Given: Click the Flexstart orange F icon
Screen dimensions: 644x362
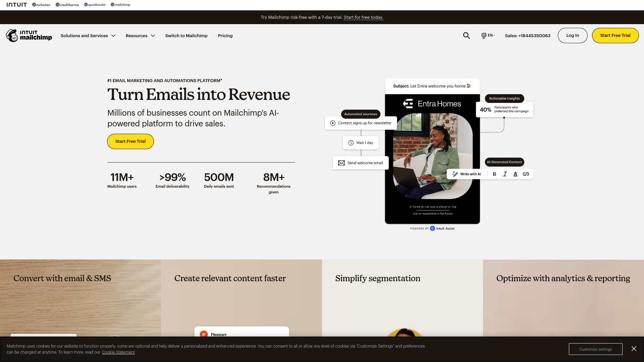Looking at the screenshot, I should pyautogui.click(x=204, y=334).
